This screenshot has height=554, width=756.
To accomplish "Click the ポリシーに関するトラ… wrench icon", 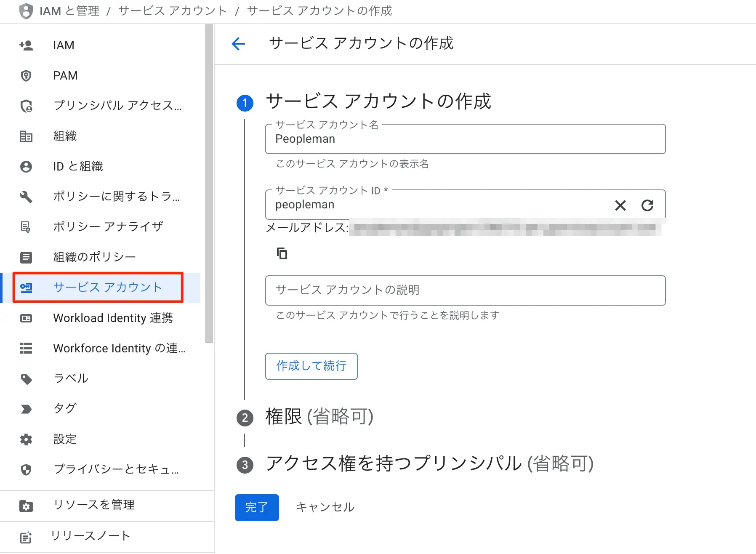I will point(26,197).
